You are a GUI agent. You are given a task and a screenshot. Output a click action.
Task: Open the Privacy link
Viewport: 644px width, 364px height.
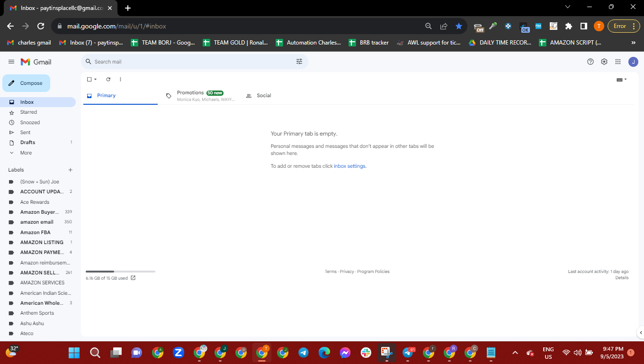[347, 272]
